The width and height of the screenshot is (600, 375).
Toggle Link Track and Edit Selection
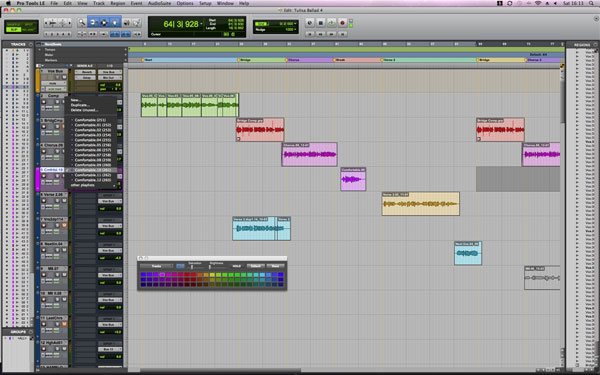click(x=126, y=34)
